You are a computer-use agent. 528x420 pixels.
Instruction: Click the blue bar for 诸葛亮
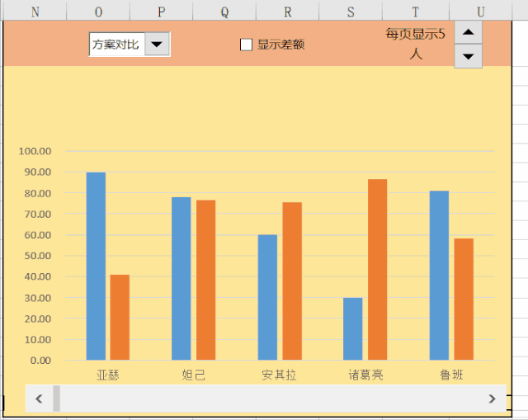353,328
